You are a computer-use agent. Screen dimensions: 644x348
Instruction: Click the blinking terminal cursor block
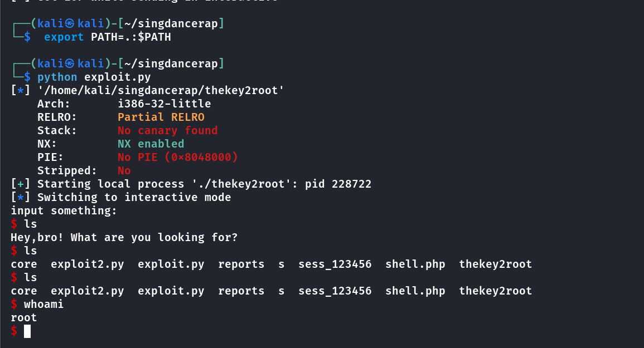pyautogui.click(x=27, y=331)
